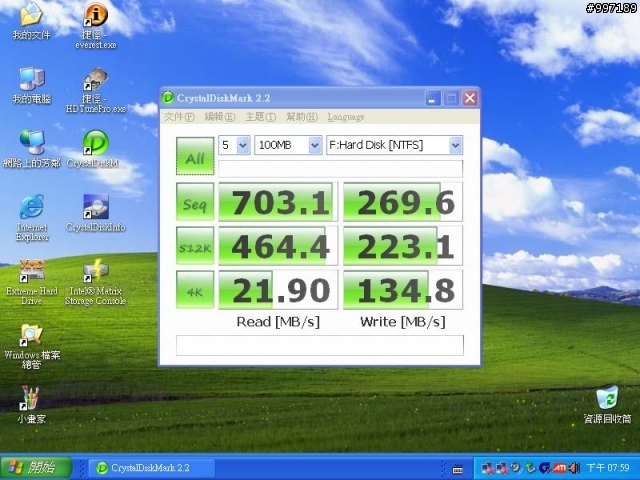Open the 編輯(E) menu
Viewport: 640px width, 480px height.
[x=220, y=117]
